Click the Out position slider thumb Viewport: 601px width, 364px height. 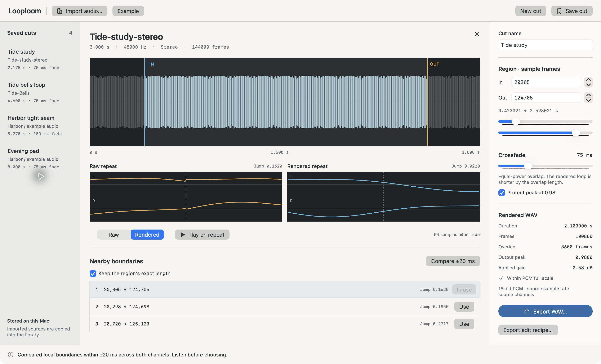[x=576, y=133]
